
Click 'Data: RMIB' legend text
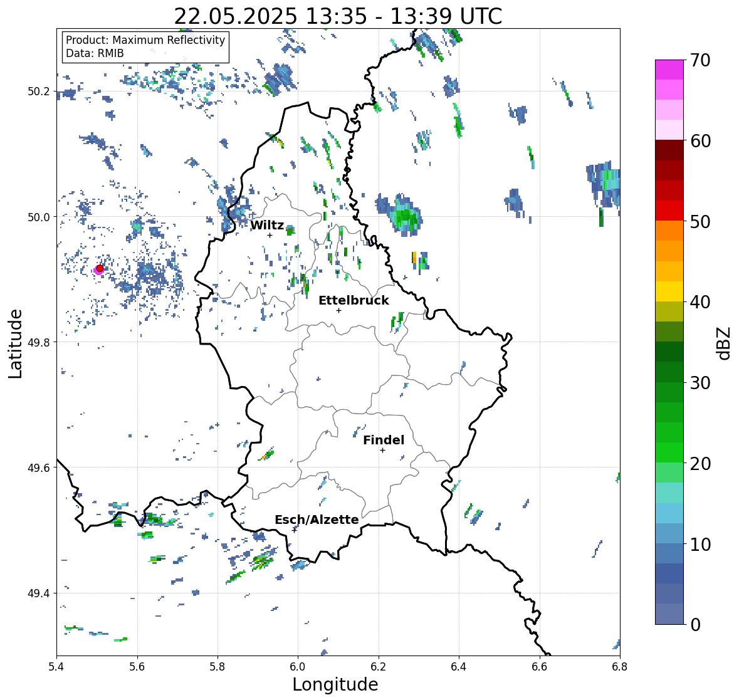[95, 53]
